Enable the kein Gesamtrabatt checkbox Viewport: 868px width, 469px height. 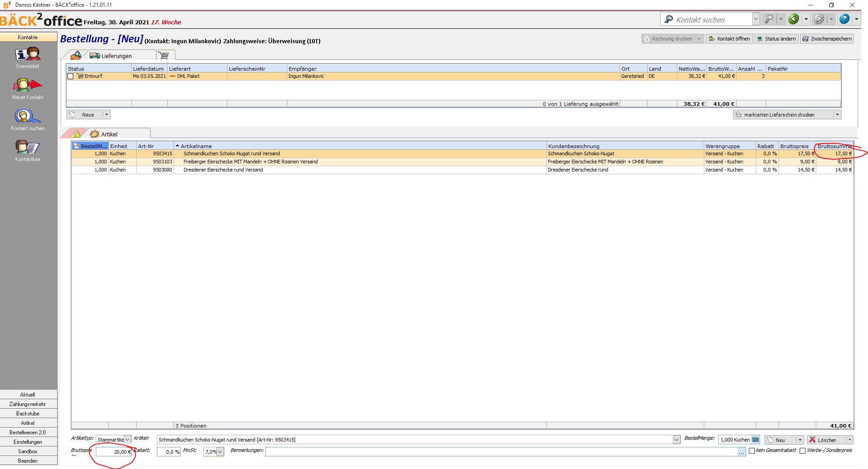(x=752, y=451)
